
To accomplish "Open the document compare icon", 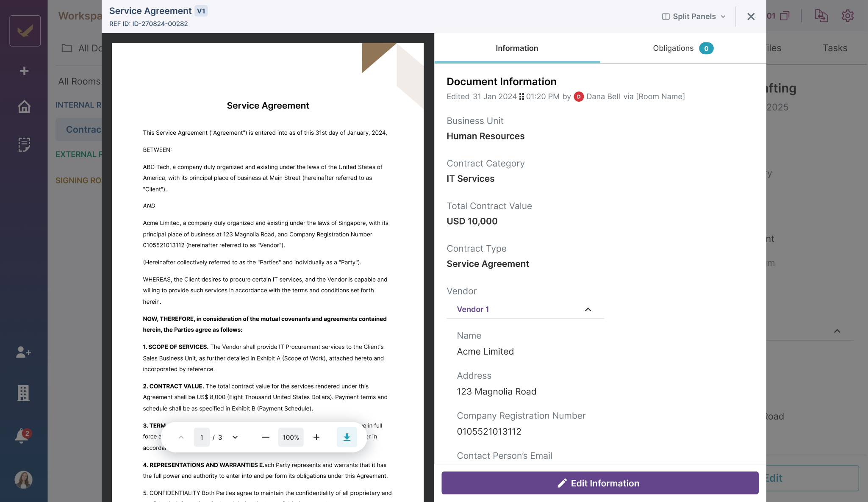I will click(x=821, y=16).
